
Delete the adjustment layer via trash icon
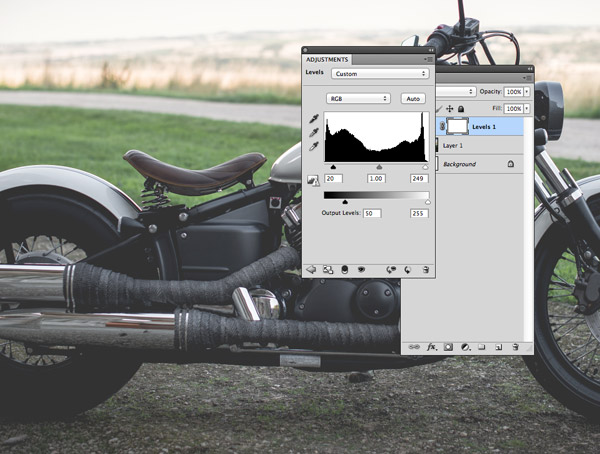pyautogui.click(x=426, y=269)
